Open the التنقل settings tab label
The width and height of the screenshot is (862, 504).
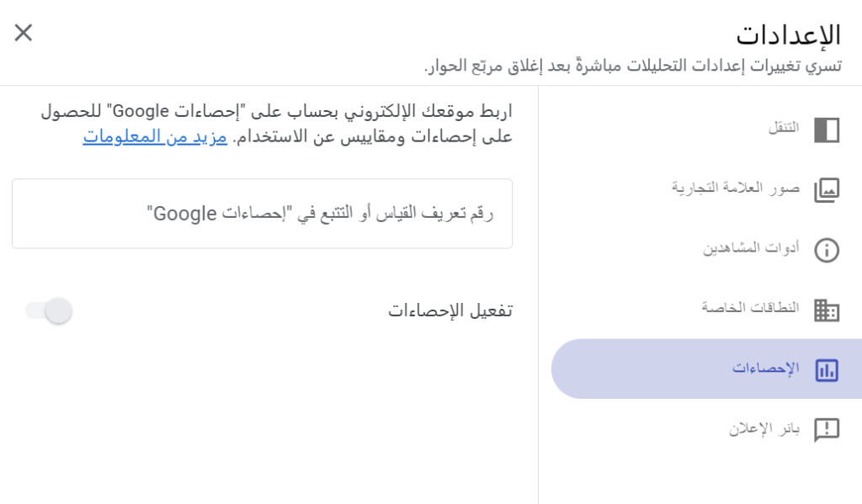tap(784, 128)
